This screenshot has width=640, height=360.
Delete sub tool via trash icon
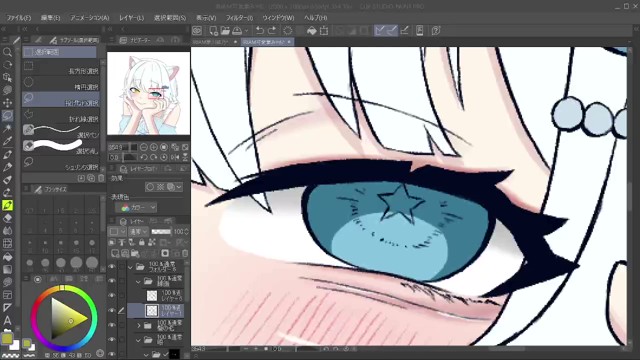[101, 178]
